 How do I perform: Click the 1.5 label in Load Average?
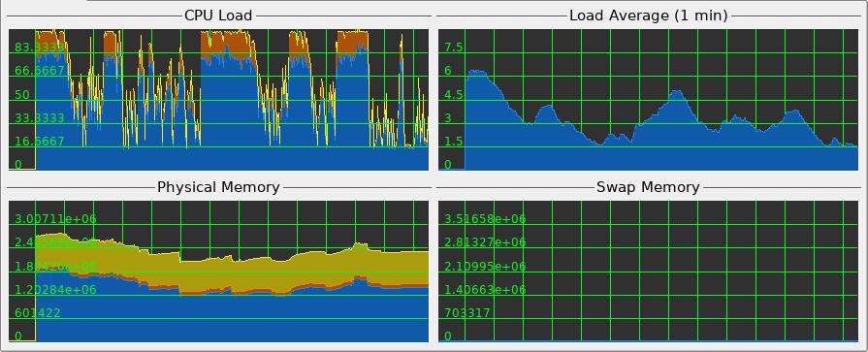(454, 142)
